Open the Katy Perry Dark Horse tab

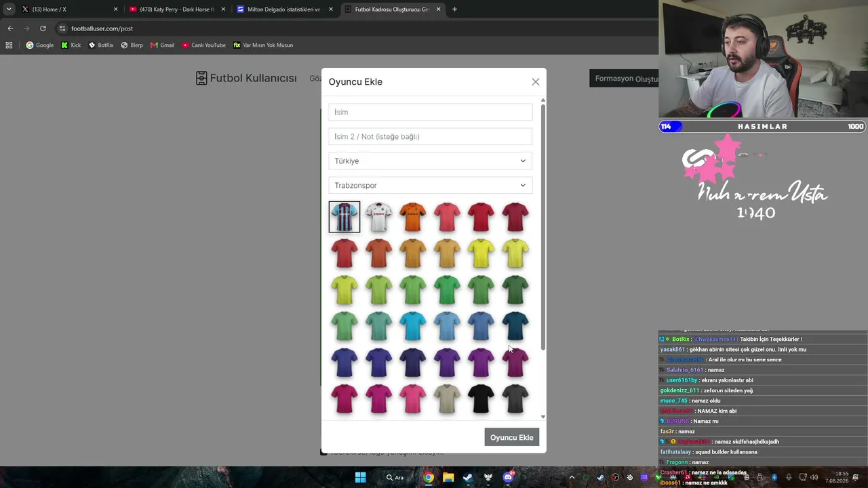point(175,9)
